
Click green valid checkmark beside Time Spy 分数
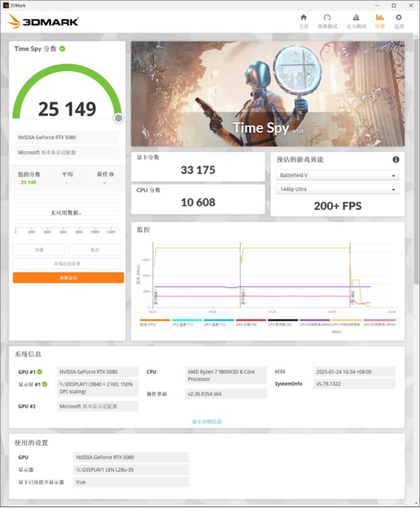coord(62,49)
